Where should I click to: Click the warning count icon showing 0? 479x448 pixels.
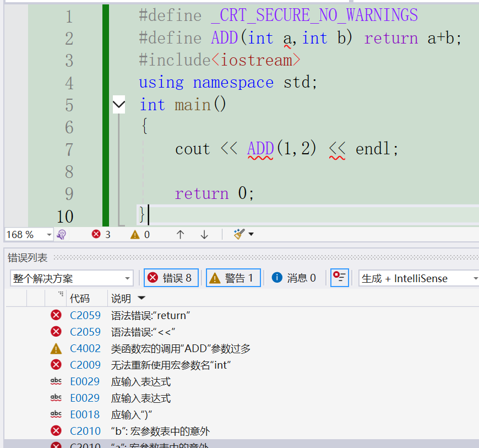pyautogui.click(x=135, y=235)
